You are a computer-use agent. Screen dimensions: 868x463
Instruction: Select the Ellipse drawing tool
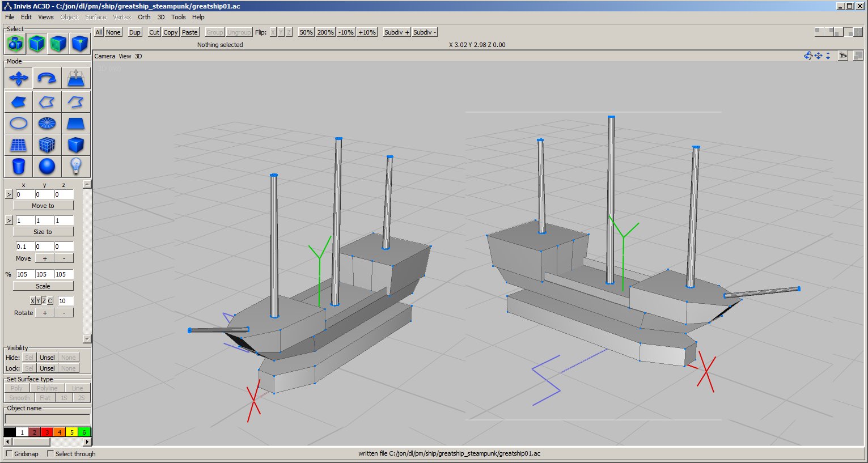(19, 123)
